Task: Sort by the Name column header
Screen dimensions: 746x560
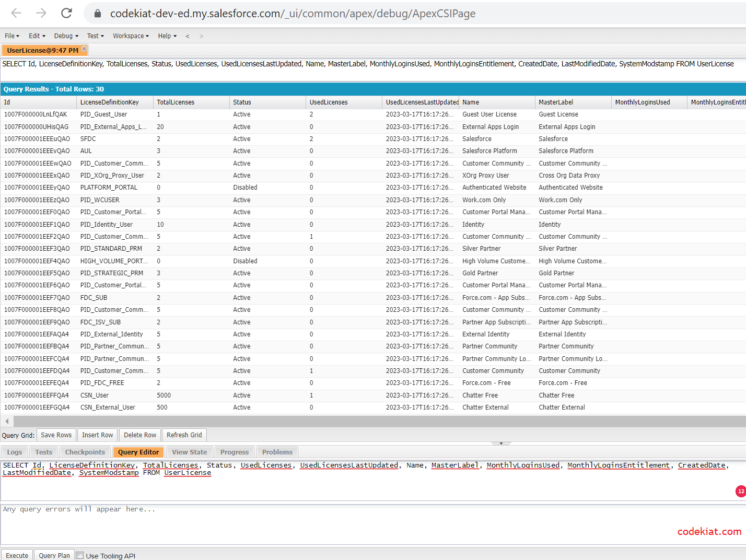Action: (x=497, y=102)
